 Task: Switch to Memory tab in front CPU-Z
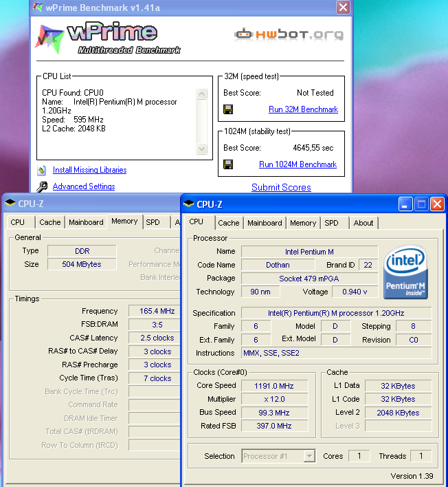point(303,223)
